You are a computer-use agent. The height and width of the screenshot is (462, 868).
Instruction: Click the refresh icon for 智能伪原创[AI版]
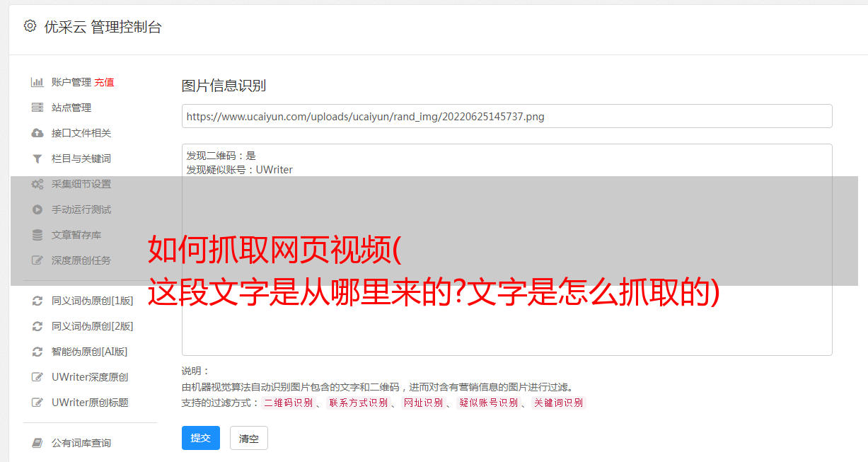point(37,352)
